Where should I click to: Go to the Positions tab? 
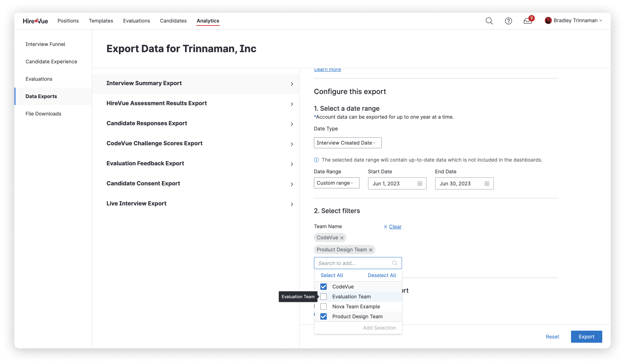[68, 21]
